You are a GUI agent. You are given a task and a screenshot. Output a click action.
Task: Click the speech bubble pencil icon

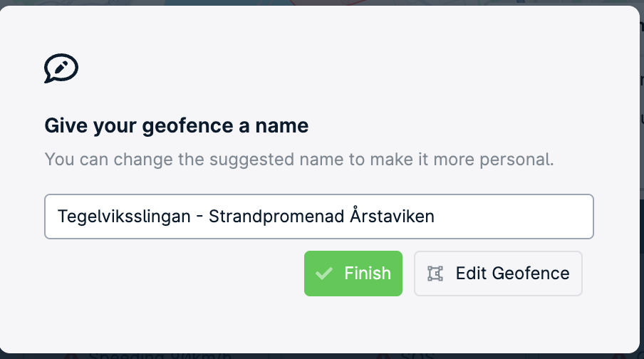click(x=61, y=68)
